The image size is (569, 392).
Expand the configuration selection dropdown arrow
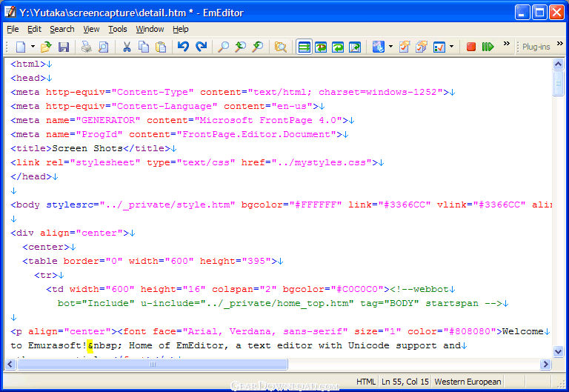point(390,47)
